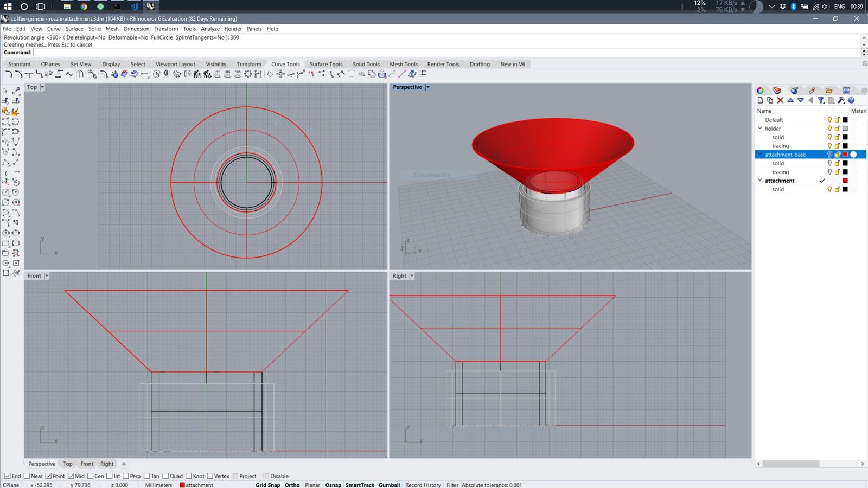Delete layer with the red X icon
868x488 pixels.
(x=780, y=100)
